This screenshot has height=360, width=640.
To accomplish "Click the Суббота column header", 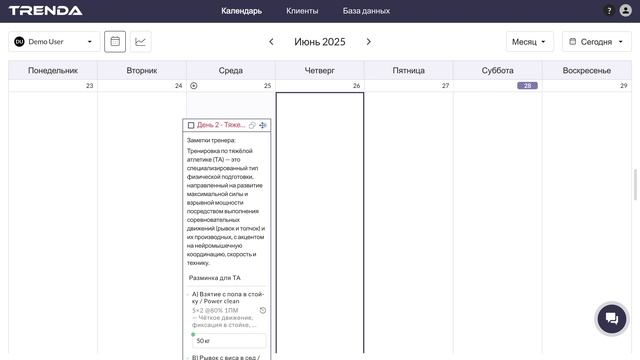I will pyautogui.click(x=498, y=70).
